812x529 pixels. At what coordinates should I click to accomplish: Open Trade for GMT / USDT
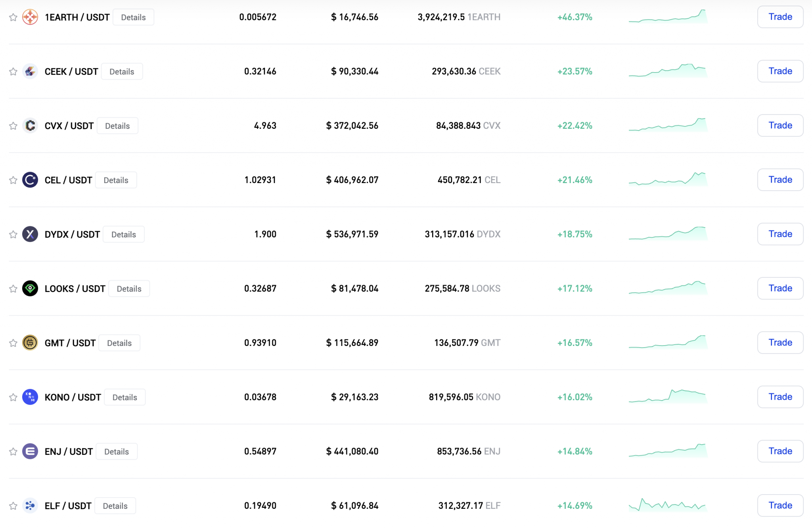(780, 343)
